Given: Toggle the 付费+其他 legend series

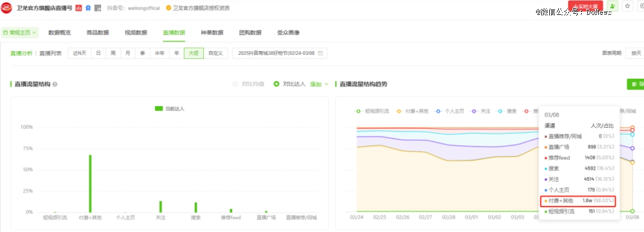Looking at the screenshot, I should pyautogui.click(x=412, y=112).
